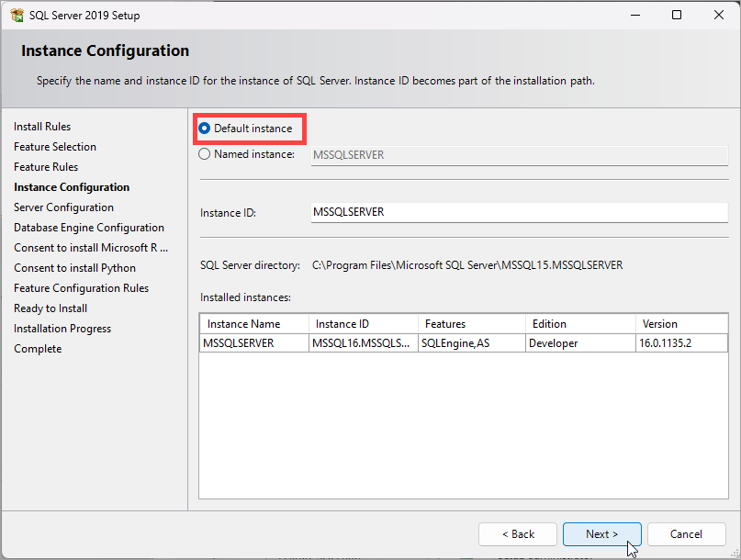This screenshot has height=560, width=741.
Task: Select the Default instance radio button
Action: 204,129
